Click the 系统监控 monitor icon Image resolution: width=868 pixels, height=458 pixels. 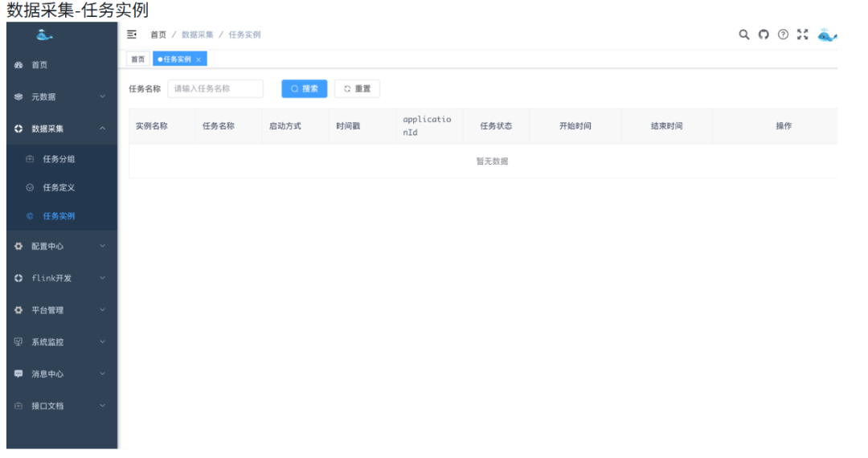point(18,341)
